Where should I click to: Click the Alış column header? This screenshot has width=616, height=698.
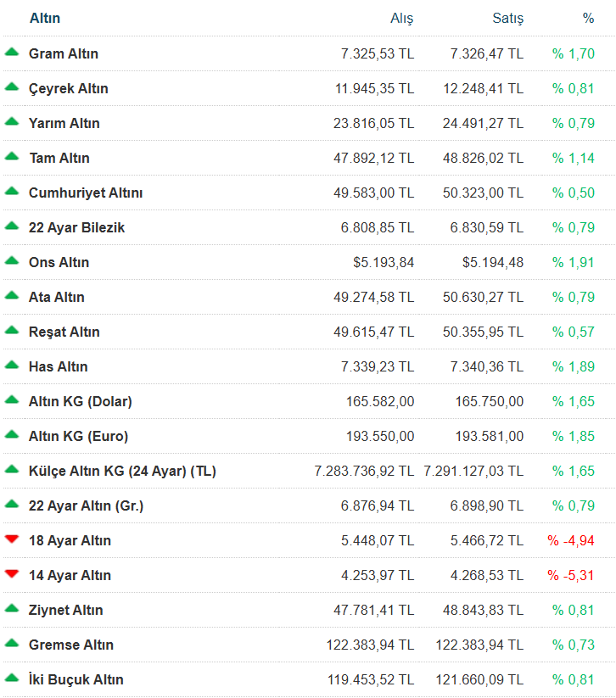coord(402,18)
